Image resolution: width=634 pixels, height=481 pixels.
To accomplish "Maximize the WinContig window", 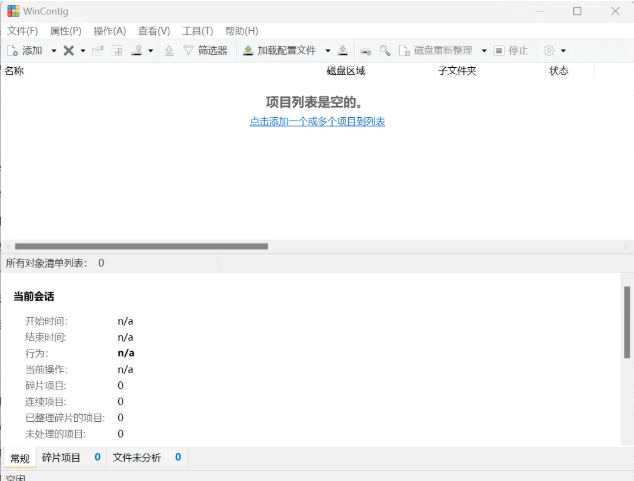I will click(x=577, y=11).
